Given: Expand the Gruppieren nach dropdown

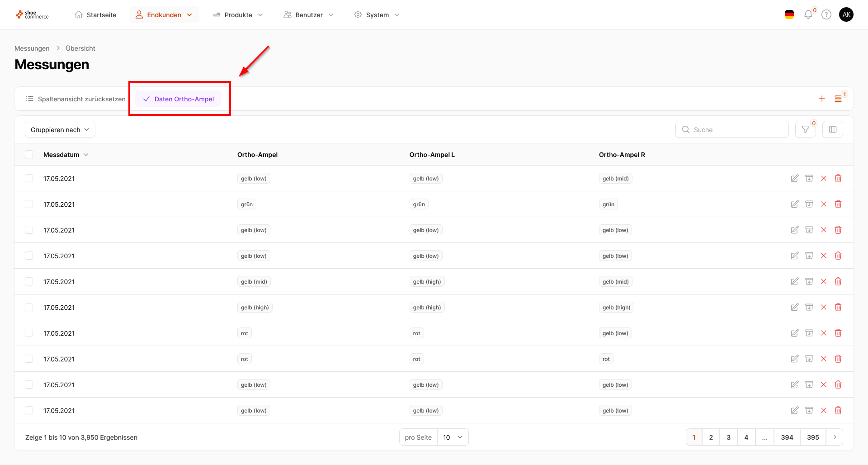Looking at the screenshot, I should point(60,130).
